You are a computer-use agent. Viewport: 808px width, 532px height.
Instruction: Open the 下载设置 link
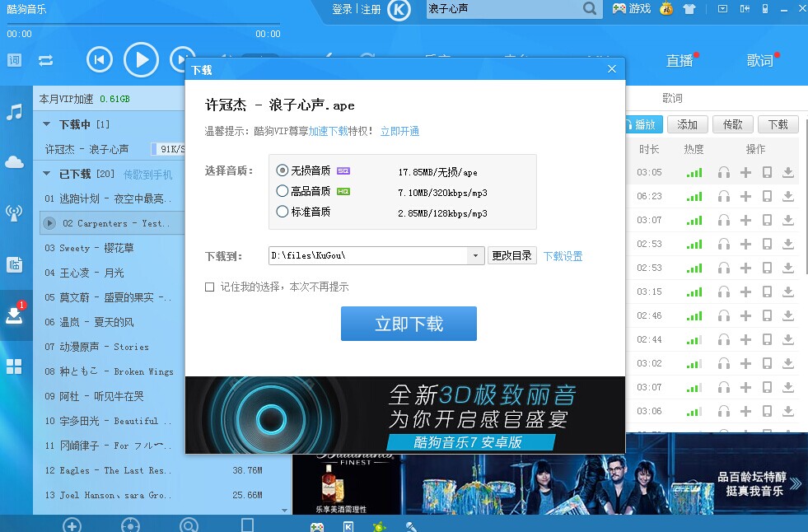point(563,256)
